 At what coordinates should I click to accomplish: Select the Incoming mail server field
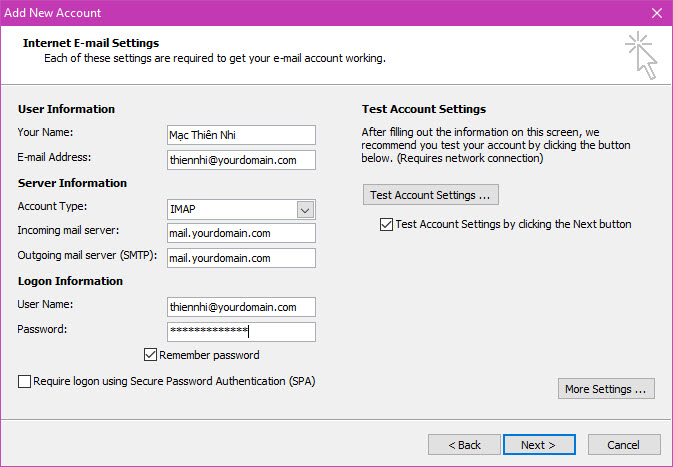point(241,234)
